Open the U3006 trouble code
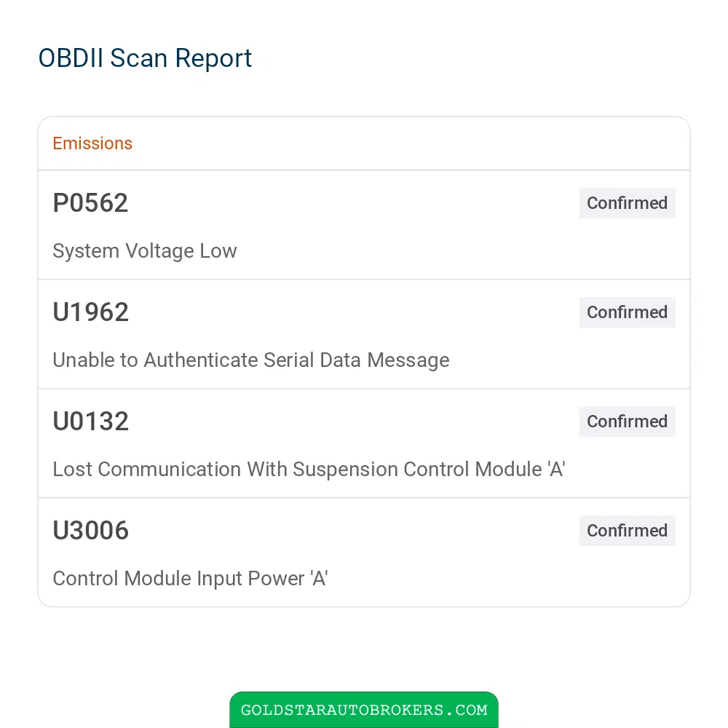Screen dimensions: 728x728 pos(90,530)
